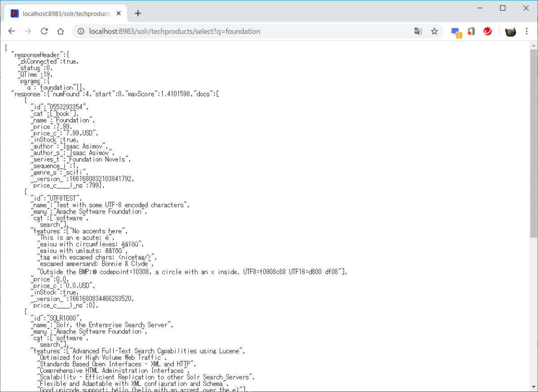Click the "No accents here" features line
Viewport: 538px width, 392px height.
click(x=79, y=231)
